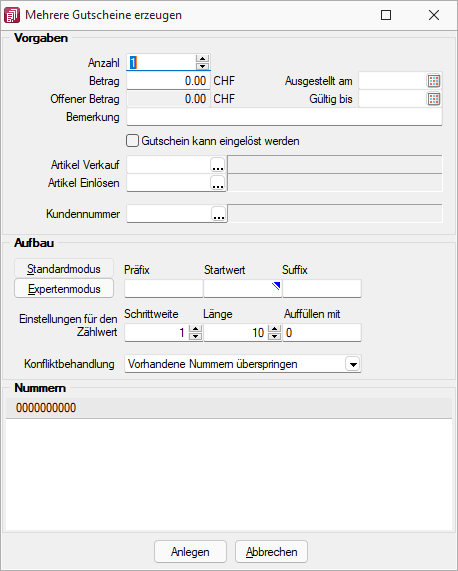Select the 0000000000 entry in Nummern list
This screenshot has width=458, height=571.
(229, 408)
